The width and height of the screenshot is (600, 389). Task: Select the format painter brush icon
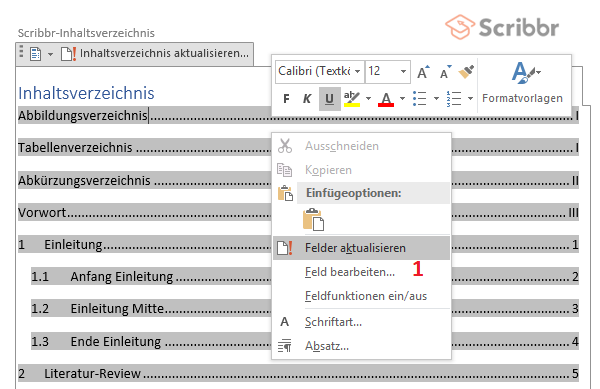click(466, 72)
